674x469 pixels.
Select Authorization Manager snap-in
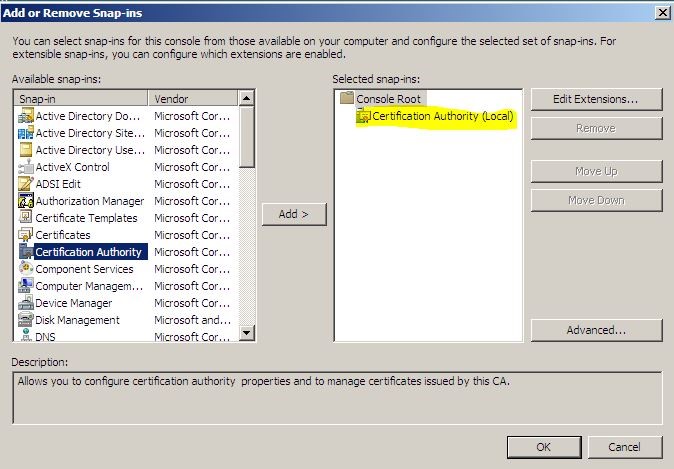pos(90,201)
